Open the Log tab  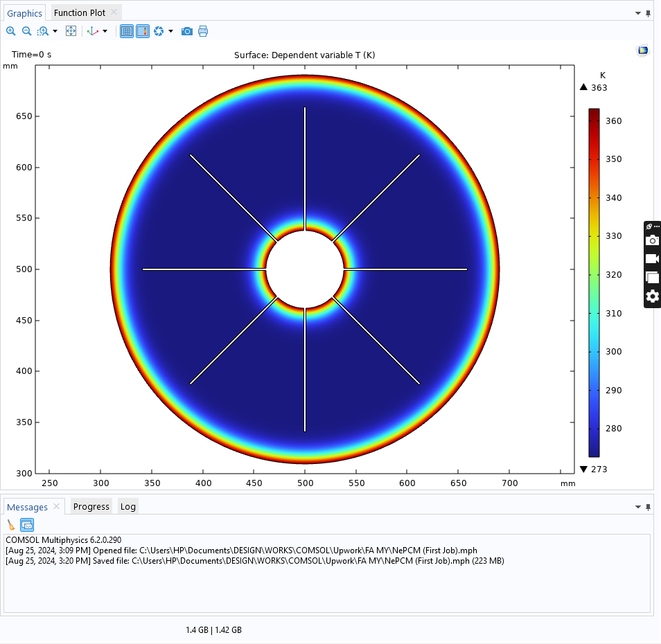click(128, 506)
